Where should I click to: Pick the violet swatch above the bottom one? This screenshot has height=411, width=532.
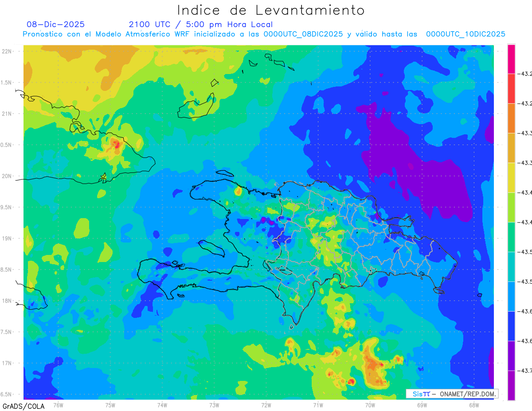(x=511, y=356)
